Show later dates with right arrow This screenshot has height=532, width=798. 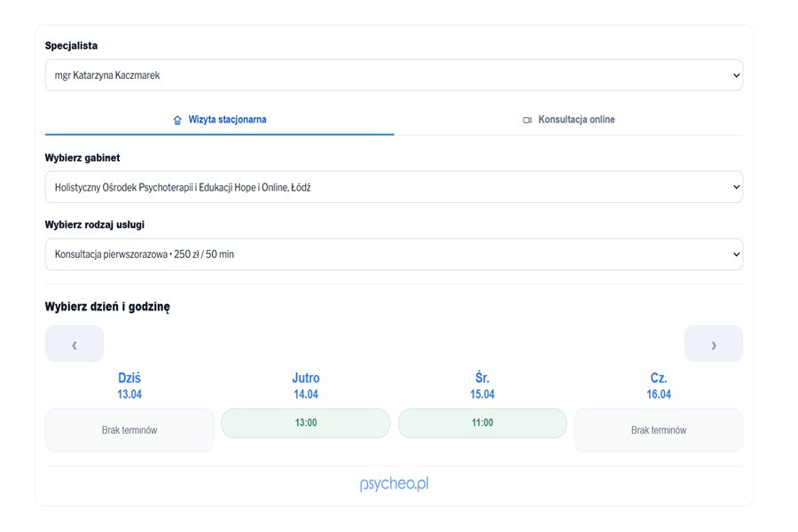pos(713,344)
